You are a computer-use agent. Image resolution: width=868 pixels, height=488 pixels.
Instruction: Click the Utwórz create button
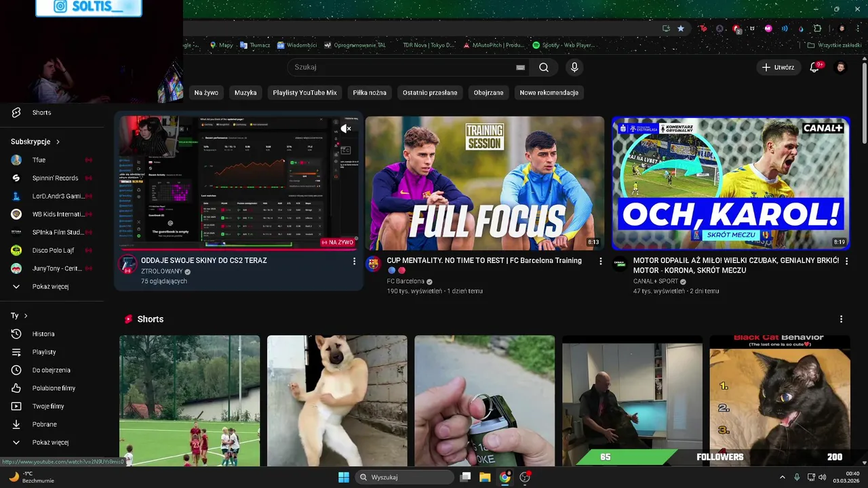tap(778, 67)
